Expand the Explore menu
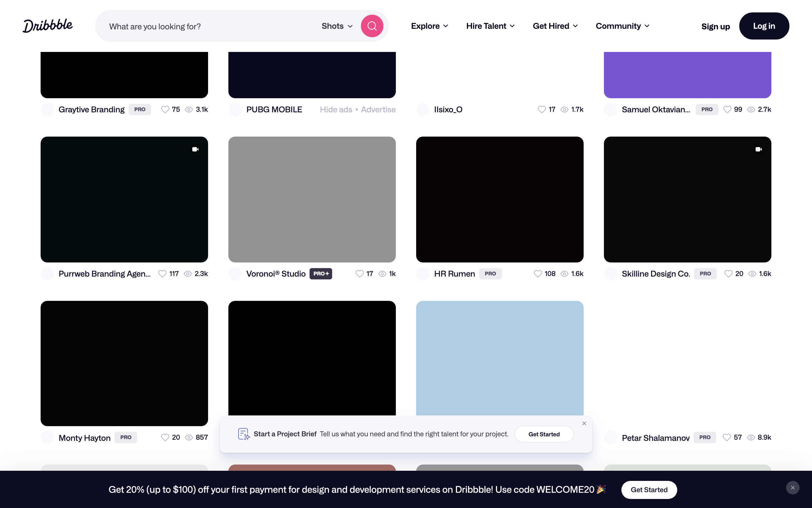 pos(429,26)
